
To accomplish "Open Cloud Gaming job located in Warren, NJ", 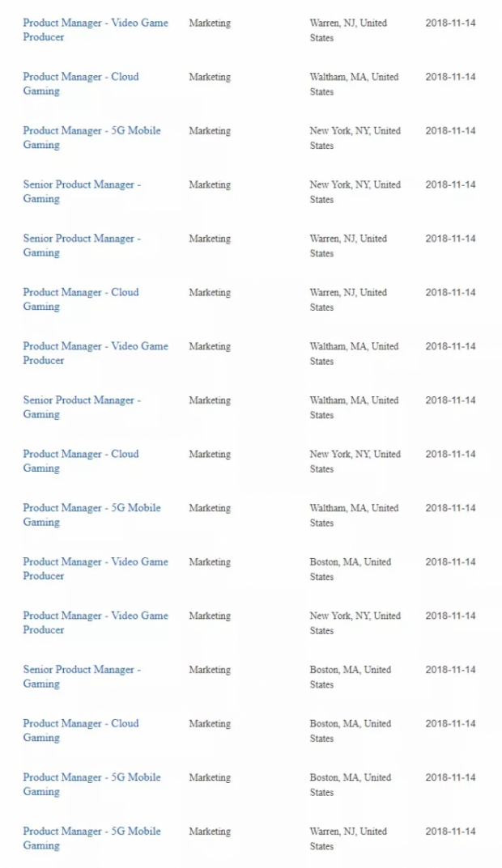I will [x=81, y=299].
